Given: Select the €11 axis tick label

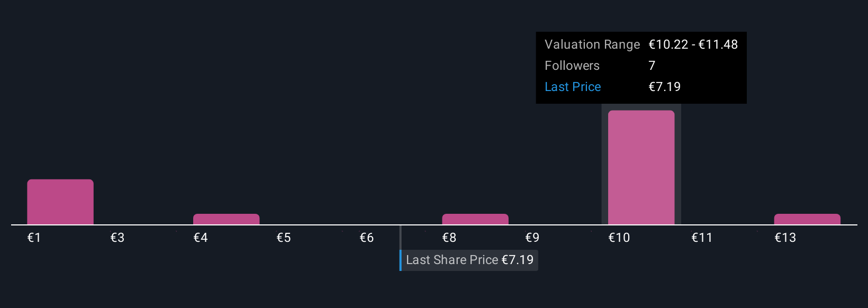Looking at the screenshot, I should pyautogui.click(x=702, y=238).
